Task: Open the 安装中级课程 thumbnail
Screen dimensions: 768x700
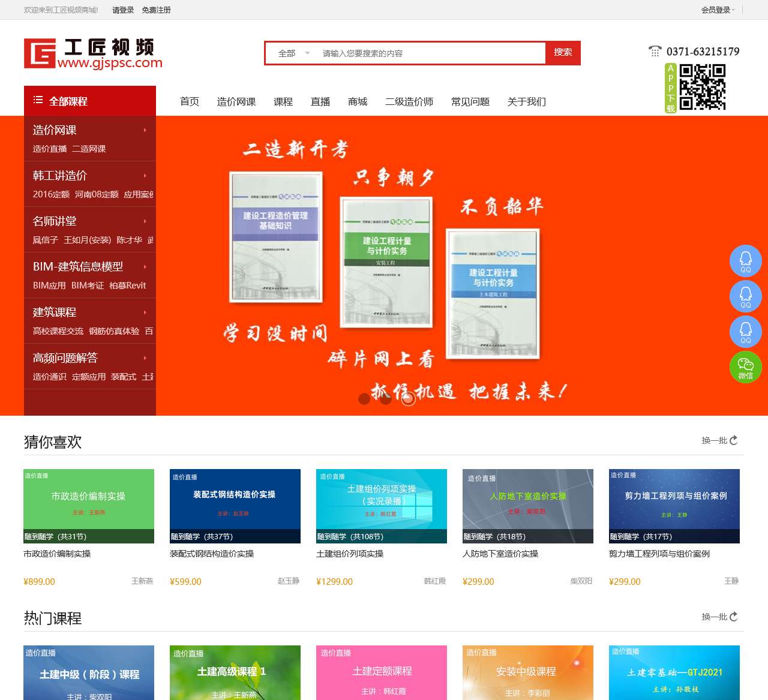Action: (x=528, y=672)
